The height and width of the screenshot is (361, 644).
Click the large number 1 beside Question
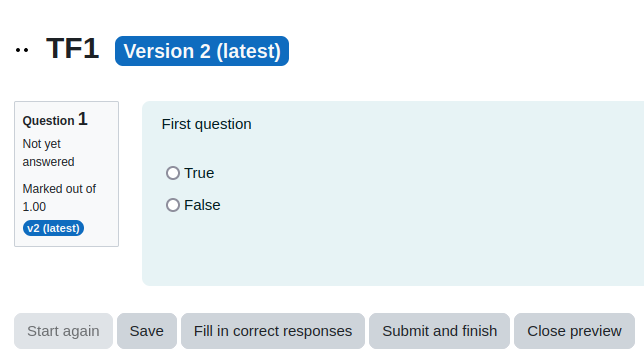coord(83,119)
